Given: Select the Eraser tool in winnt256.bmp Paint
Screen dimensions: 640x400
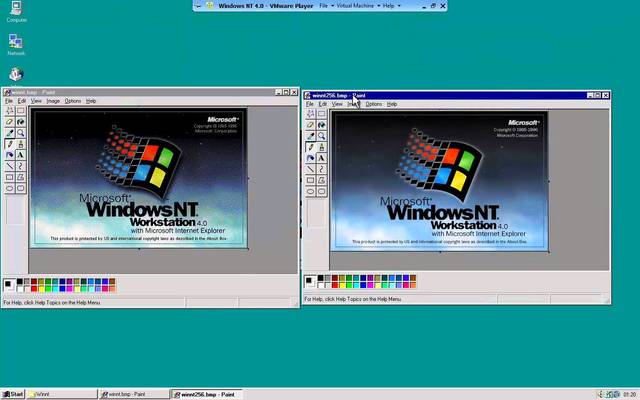Looking at the screenshot, I should point(311,125).
